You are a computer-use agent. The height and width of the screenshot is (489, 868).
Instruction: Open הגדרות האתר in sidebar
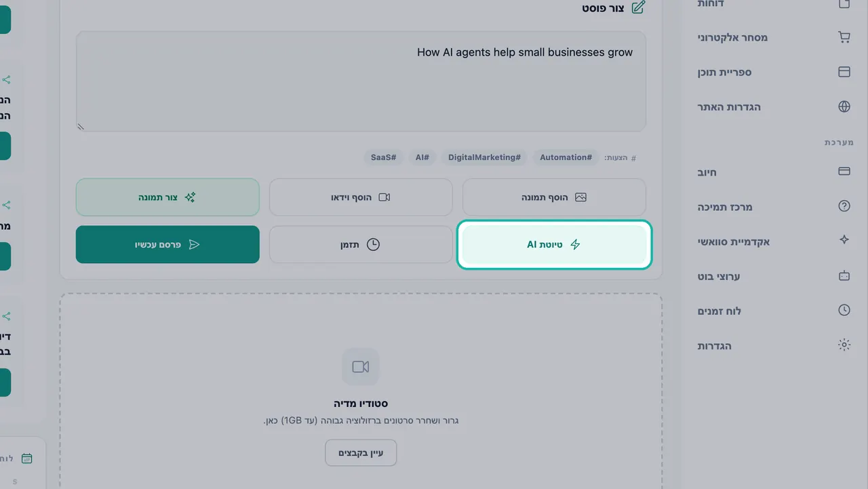(774, 106)
